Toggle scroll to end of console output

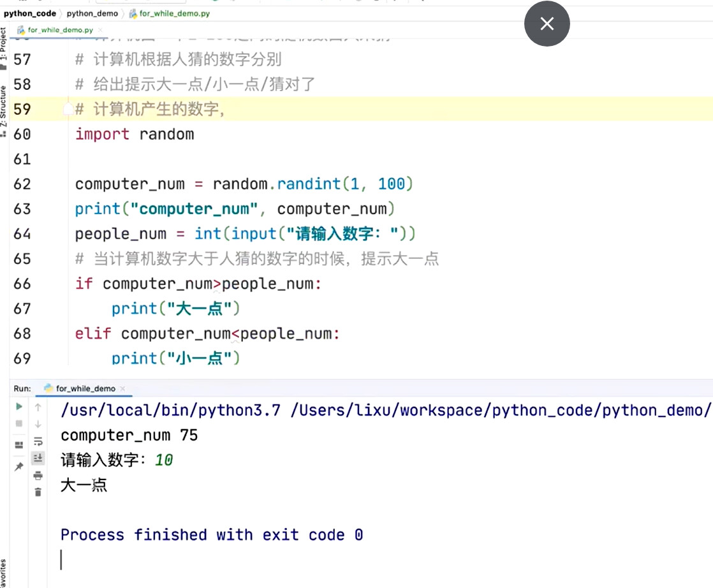38,458
